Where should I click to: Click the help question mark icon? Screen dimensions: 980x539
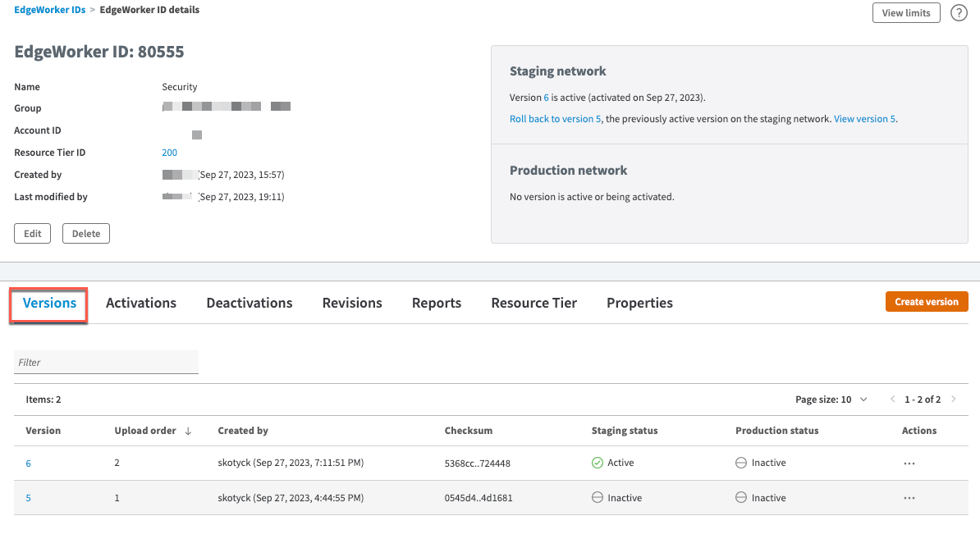click(959, 13)
